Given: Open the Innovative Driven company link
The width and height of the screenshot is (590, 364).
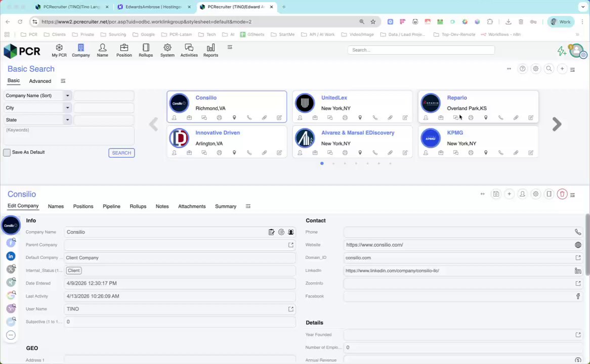Looking at the screenshot, I should (218, 133).
